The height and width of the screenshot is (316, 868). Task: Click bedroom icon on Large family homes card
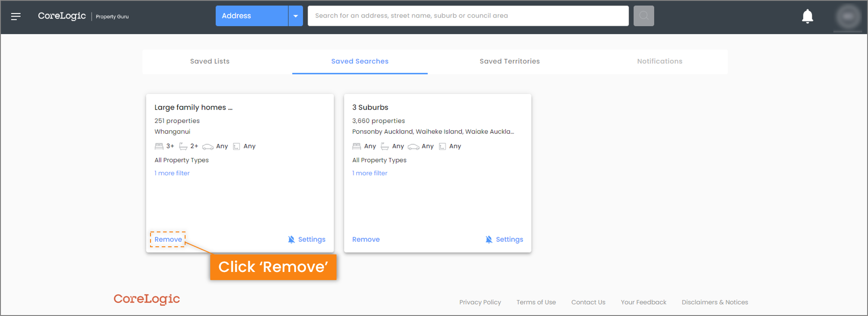pyautogui.click(x=159, y=146)
